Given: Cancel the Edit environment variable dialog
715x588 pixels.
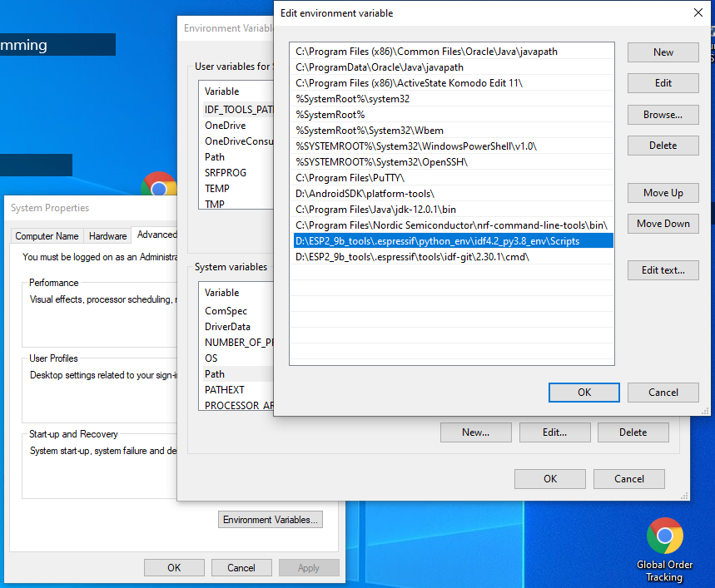Looking at the screenshot, I should [663, 393].
